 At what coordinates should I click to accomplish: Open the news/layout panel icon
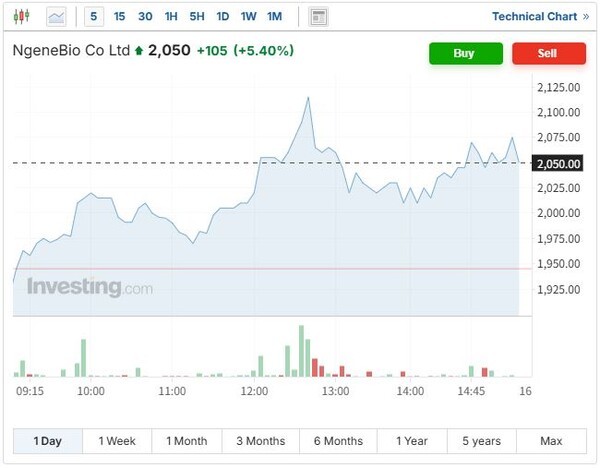point(318,16)
